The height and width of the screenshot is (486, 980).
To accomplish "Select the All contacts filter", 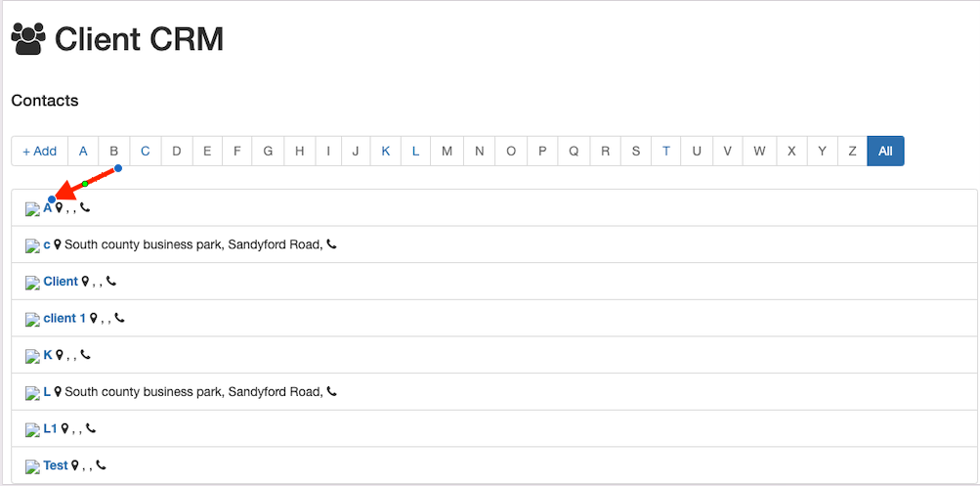I will tap(885, 151).
